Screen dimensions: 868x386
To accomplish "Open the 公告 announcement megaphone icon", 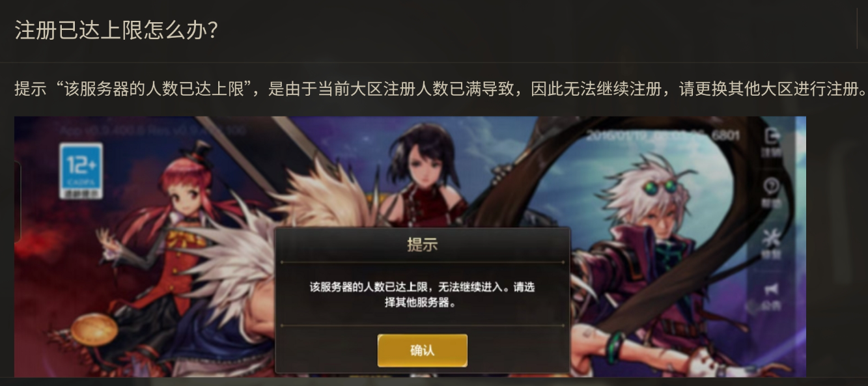I will tap(772, 295).
